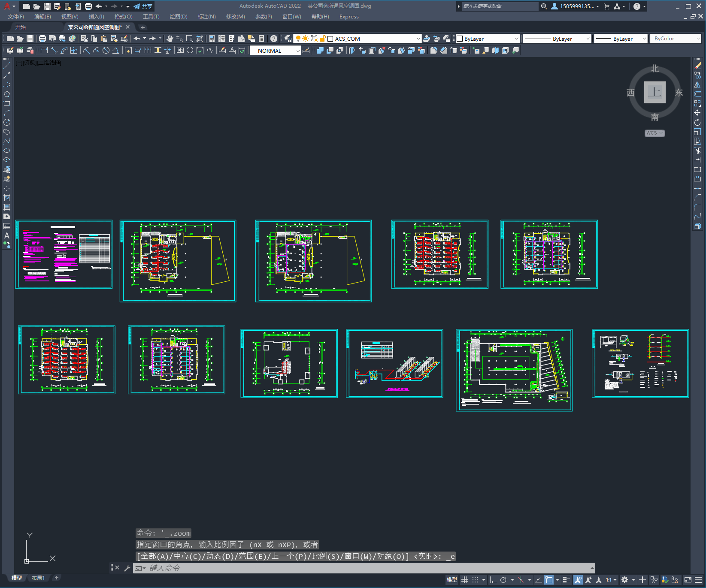Click the Customize wrench icon by command line

coord(127,568)
